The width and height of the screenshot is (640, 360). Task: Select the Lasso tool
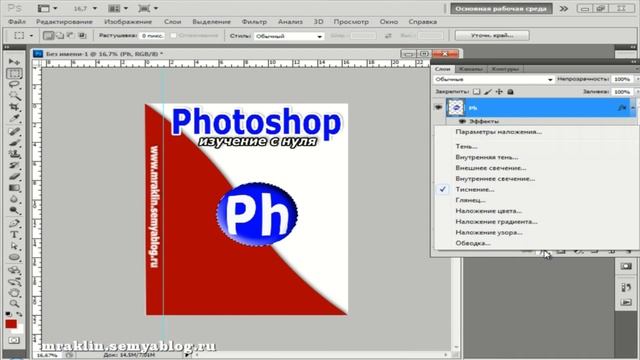pyautogui.click(x=14, y=84)
